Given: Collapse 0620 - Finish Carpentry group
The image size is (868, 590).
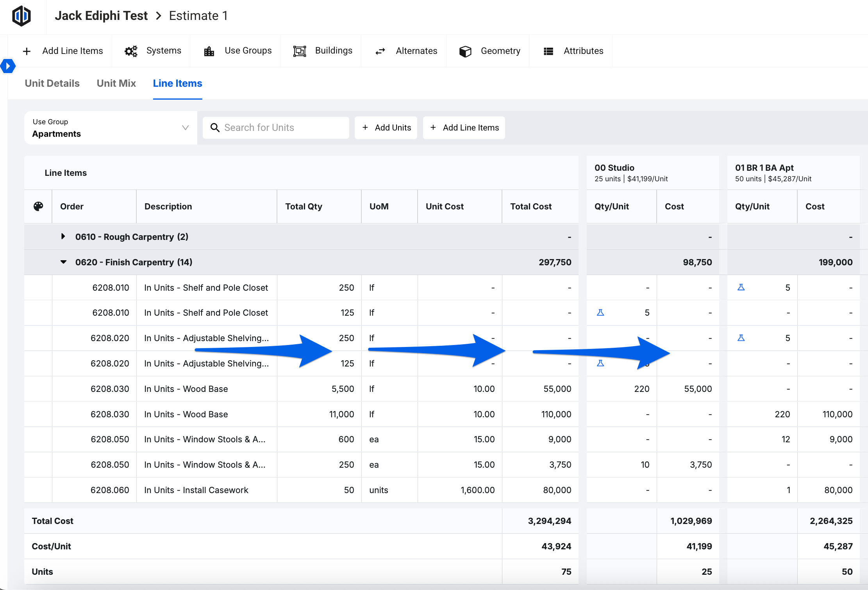Looking at the screenshot, I should pos(63,262).
